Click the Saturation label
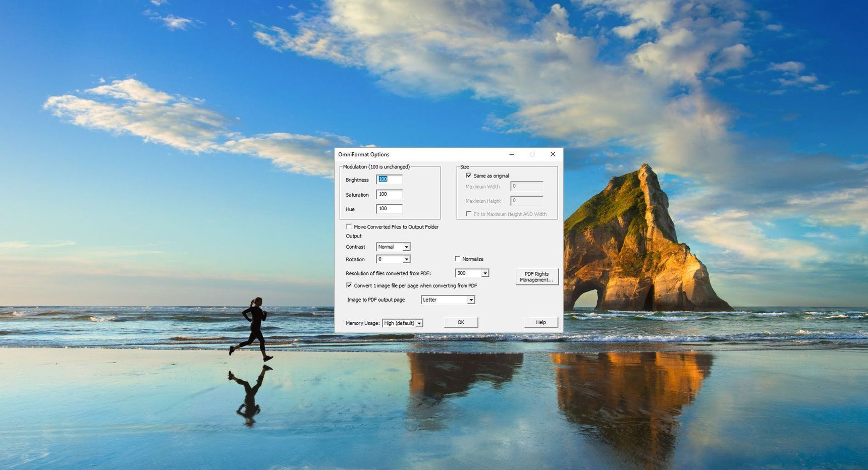Screen dimensions: 868x470 (357, 195)
